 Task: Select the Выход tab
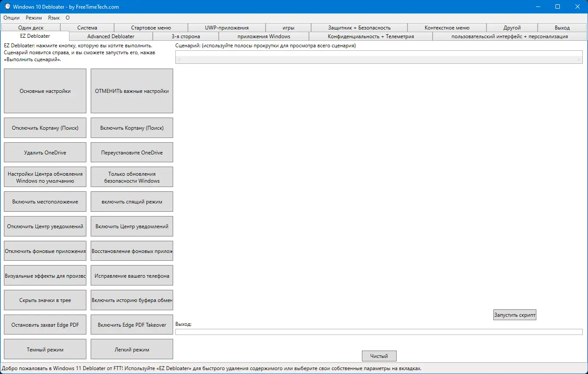pos(562,28)
